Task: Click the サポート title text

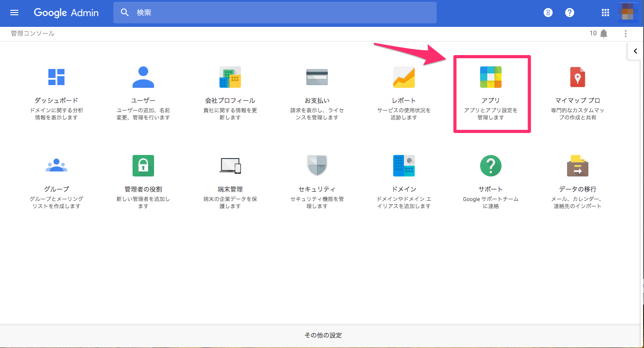Action: (x=491, y=189)
